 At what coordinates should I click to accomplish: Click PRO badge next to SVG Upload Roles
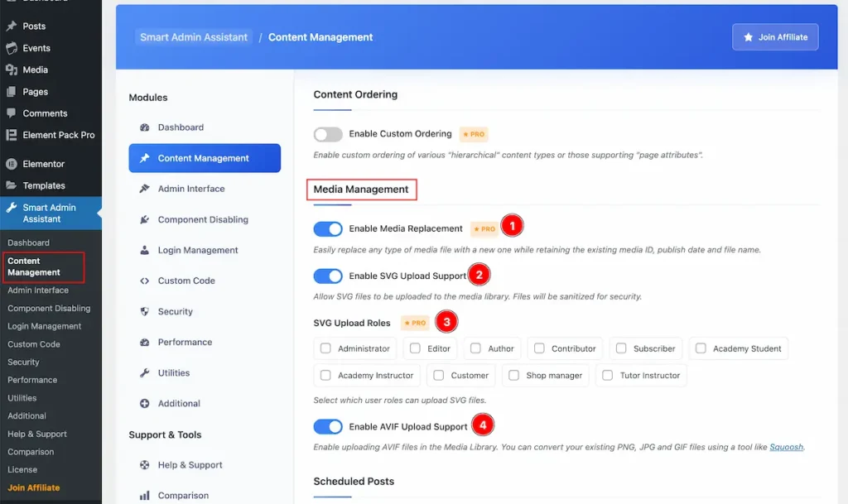[x=416, y=323]
